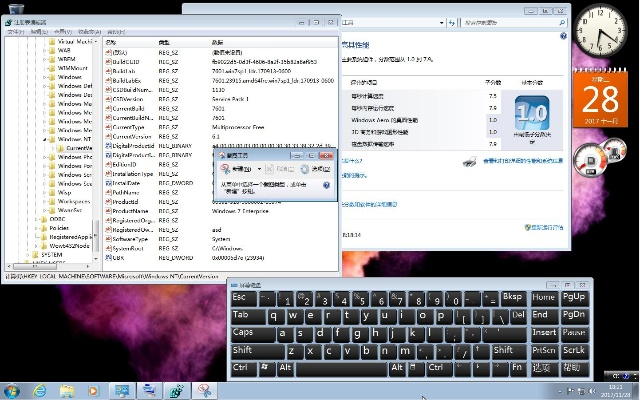Click help icon in performance window
This screenshot has height=400, width=640.
[563, 36]
